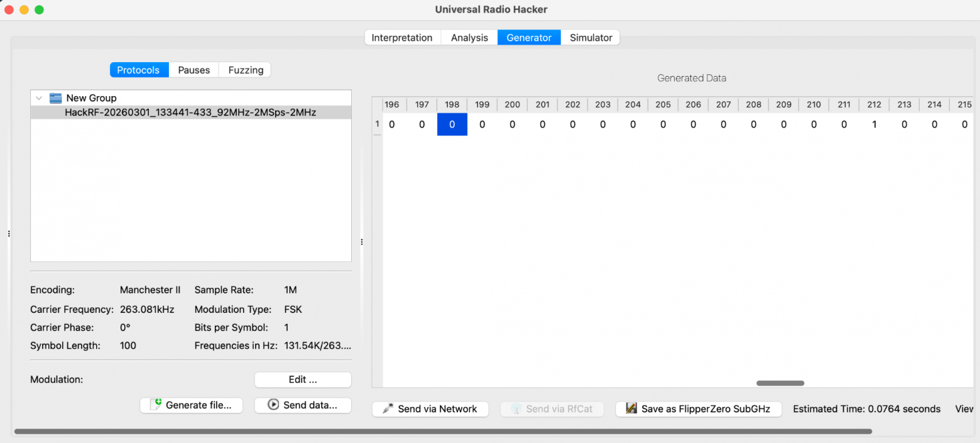Click the Generated Data heading
The height and width of the screenshot is (443, 980).
point(692,79)
